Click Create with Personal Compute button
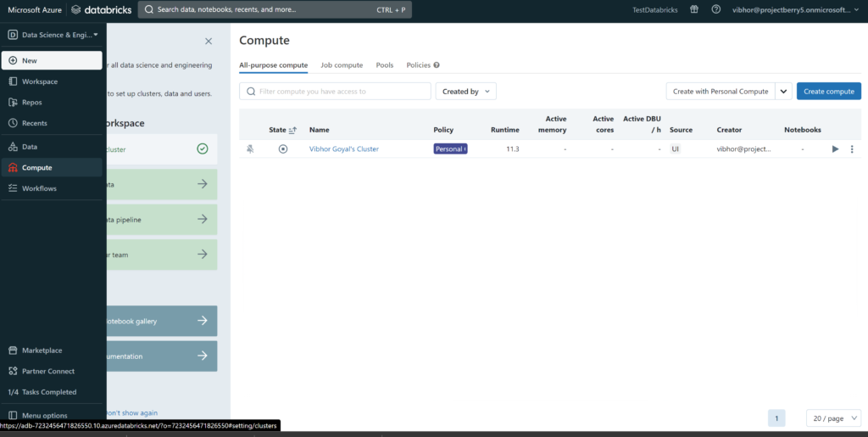868x437 pixels. tap(721, 92)
